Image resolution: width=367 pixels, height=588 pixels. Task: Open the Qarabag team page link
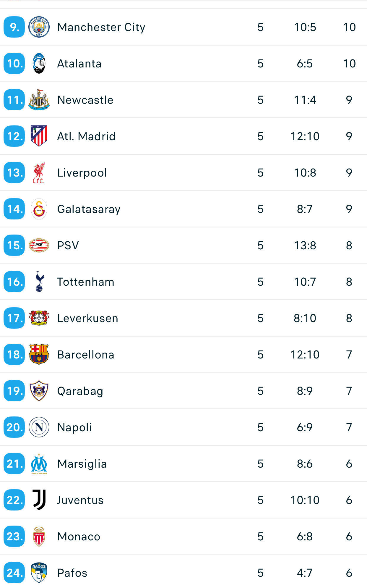click(x=80, y=391)
